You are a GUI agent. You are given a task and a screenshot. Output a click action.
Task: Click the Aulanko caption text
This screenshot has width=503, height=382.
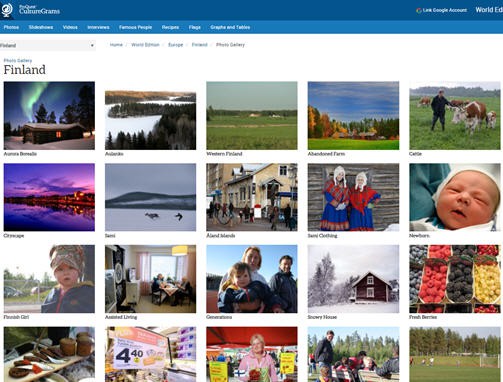click(114, 154)
